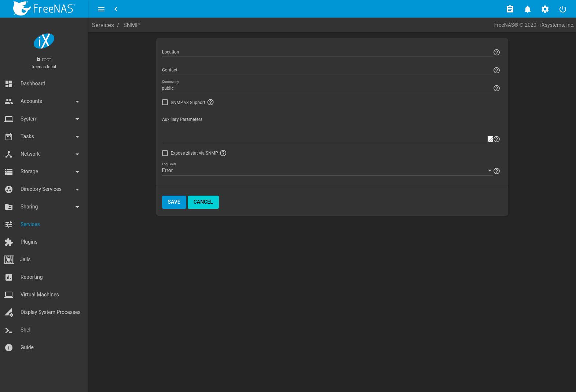This screenshot has width=576, height=392.
Task: Toggle the hamburger menu in header
Action: pos(101,9)
